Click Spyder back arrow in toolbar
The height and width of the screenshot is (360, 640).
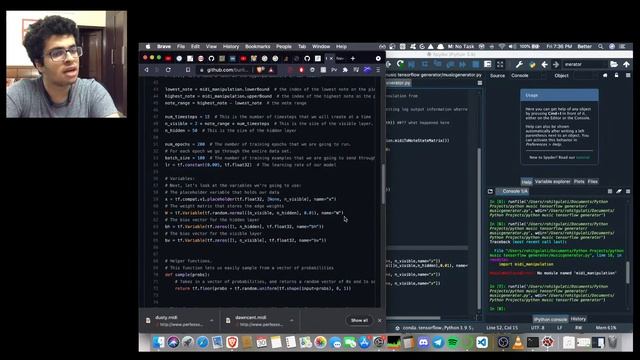(x=544, y=64)
